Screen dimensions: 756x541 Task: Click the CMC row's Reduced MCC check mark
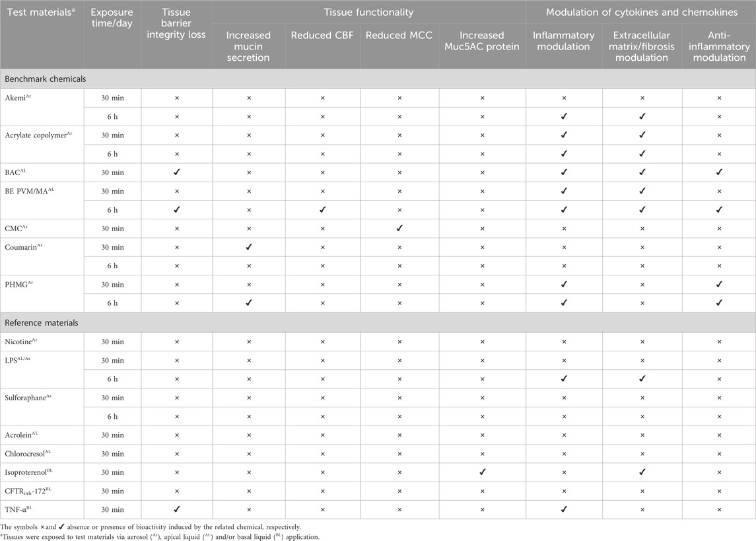(x=399, y=228)
